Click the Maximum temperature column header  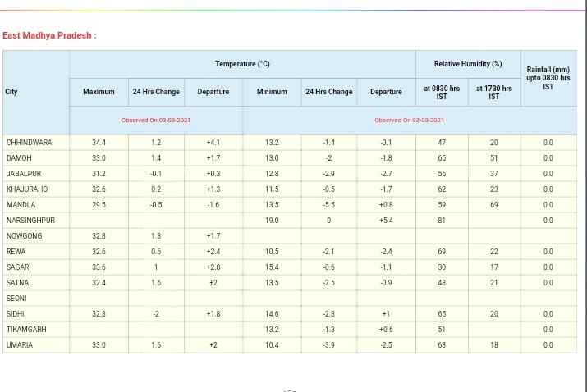[99, 92]
